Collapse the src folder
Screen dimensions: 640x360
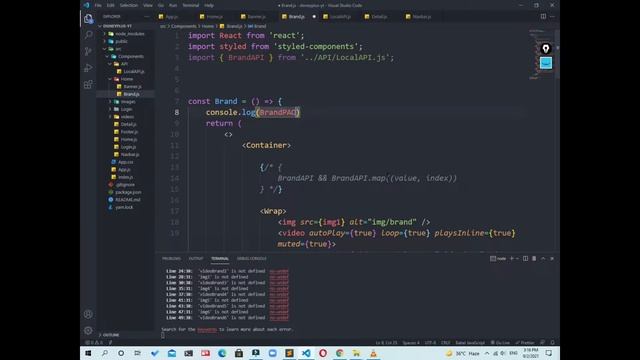pos(105,49)
